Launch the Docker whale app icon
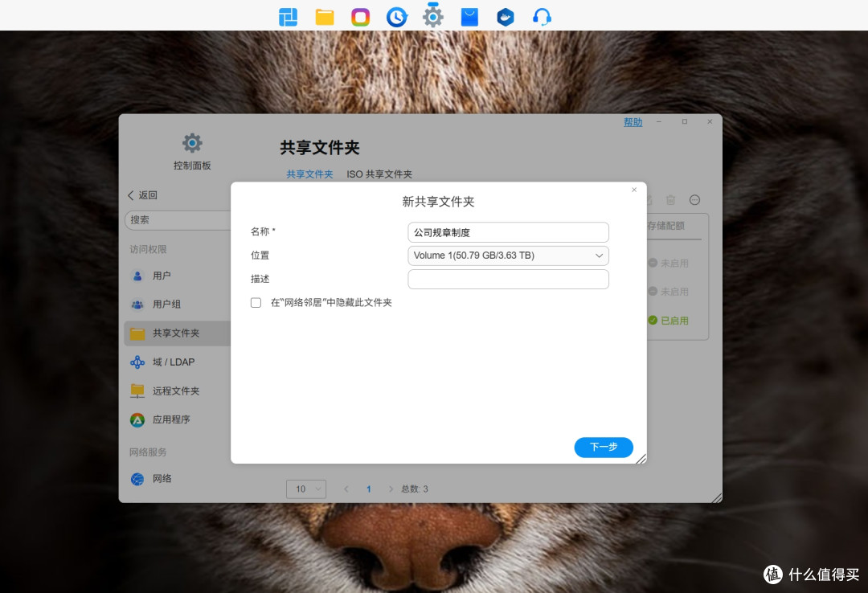The width and height of the screenshot is (868, 593). click(x=506, y=17)
